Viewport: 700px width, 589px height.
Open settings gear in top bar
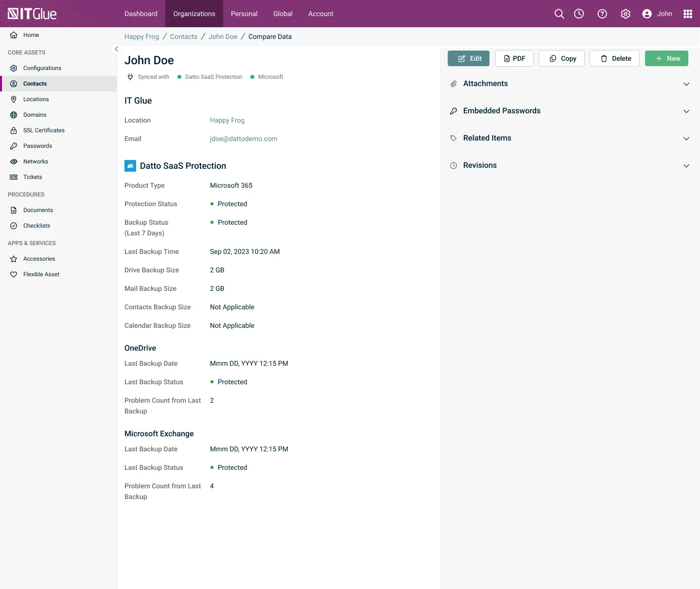[625, 14]
